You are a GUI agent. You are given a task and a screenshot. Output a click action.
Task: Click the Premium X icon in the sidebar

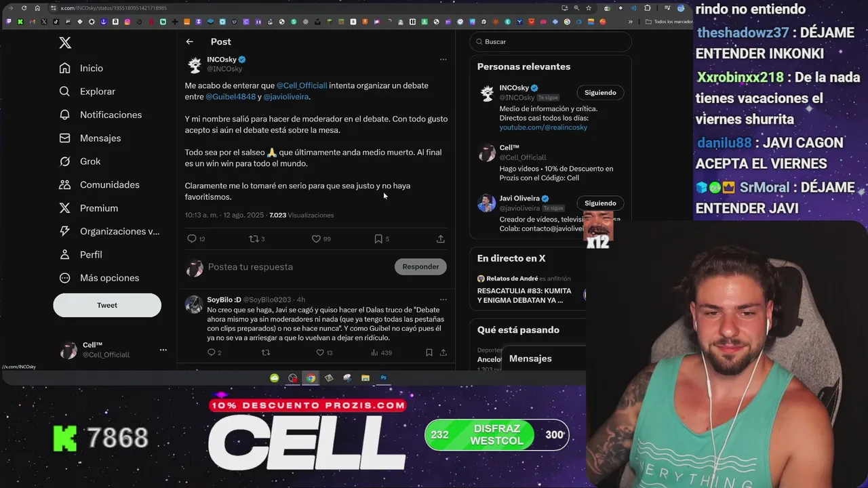(65, 208)
